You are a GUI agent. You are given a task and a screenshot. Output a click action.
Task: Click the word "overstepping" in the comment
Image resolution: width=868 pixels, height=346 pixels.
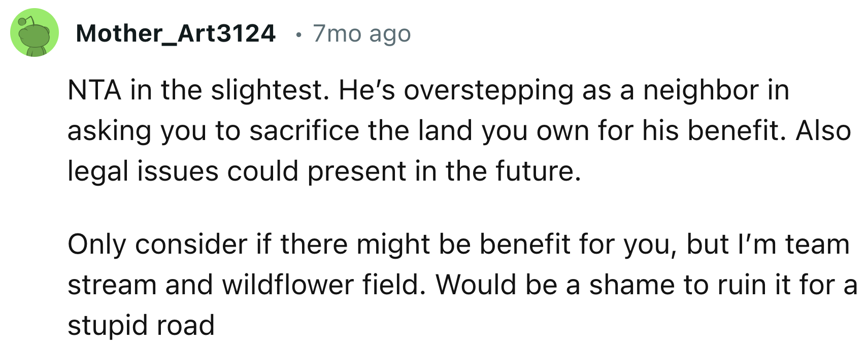488,90
